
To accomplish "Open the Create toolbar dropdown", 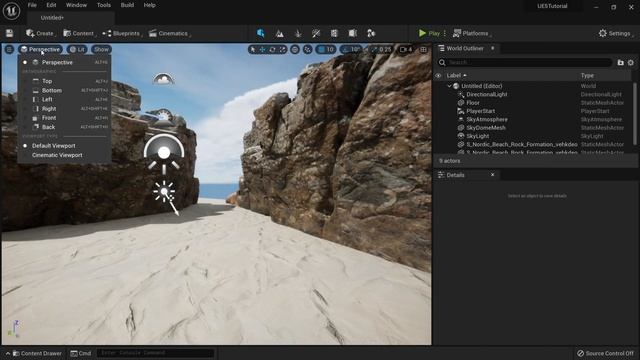I will pos(40,33).
